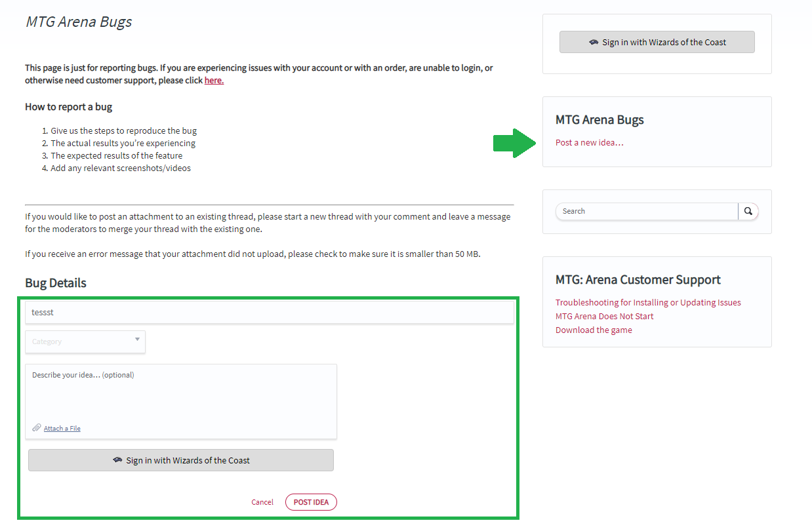Image resolution: width=812 pixels, height=527 pixels.
Task: Open MTG Arena Does Not Start article
Action: coord(604,316)
